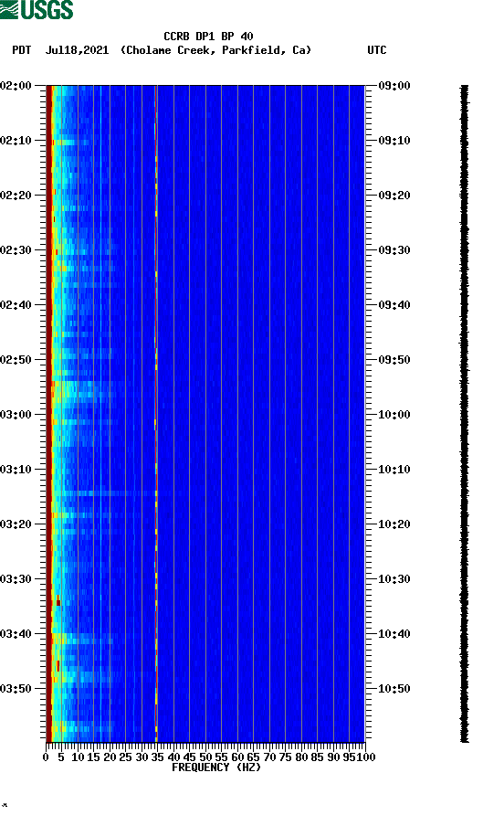This screenshot has height=815, width=504.
Task: Click the 85 Hz frequency tick label
Action: 317,757
